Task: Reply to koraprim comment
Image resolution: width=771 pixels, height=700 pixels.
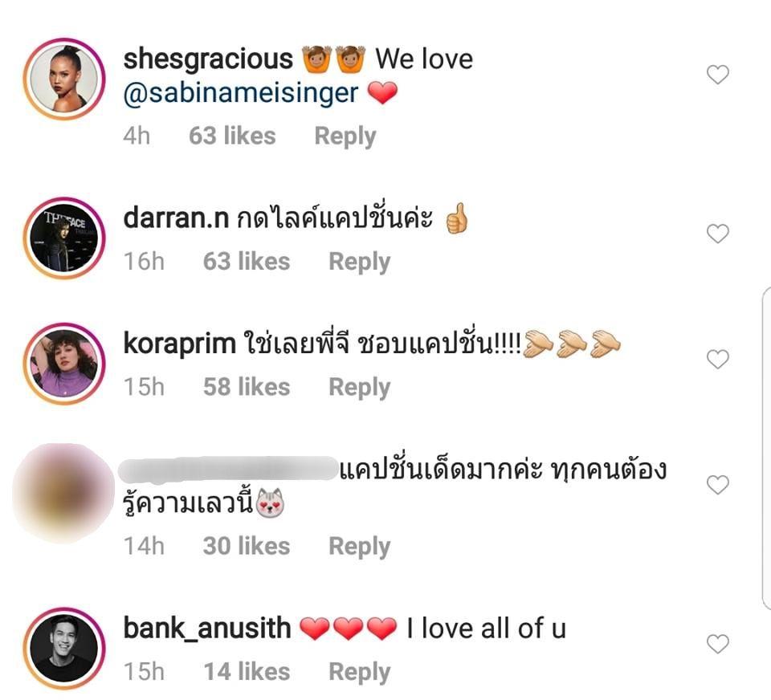Action: [x=360, y=388]
